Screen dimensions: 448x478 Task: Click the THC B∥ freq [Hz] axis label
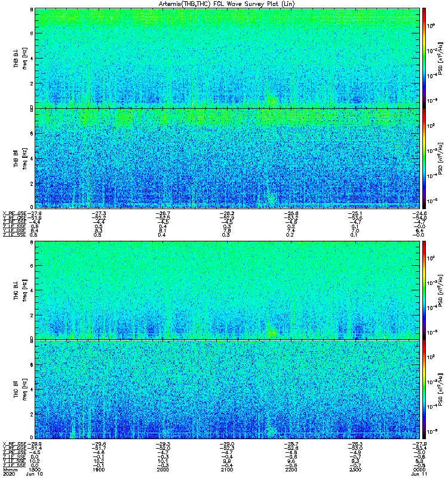pyautogui.click(x=20, y=390)
